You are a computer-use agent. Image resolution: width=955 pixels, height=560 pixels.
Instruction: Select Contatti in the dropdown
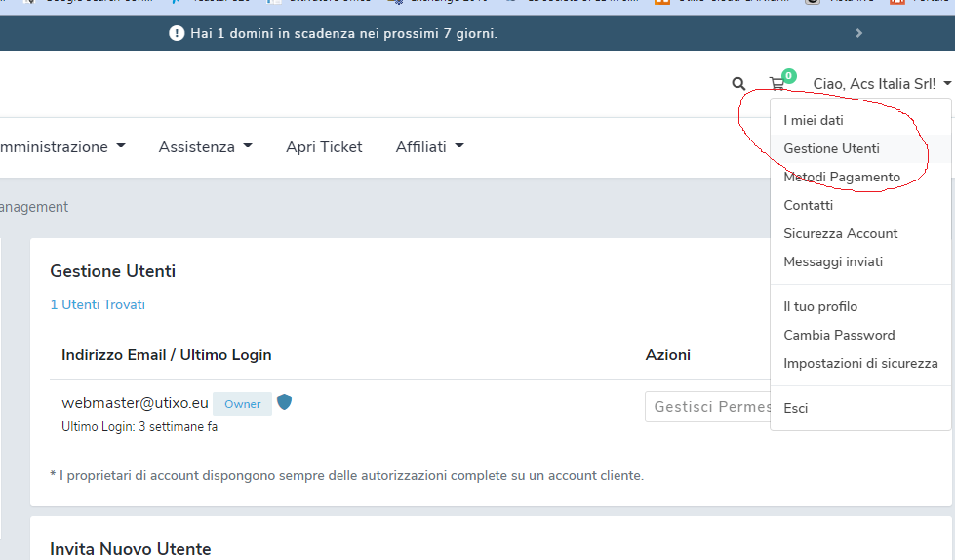808,206
